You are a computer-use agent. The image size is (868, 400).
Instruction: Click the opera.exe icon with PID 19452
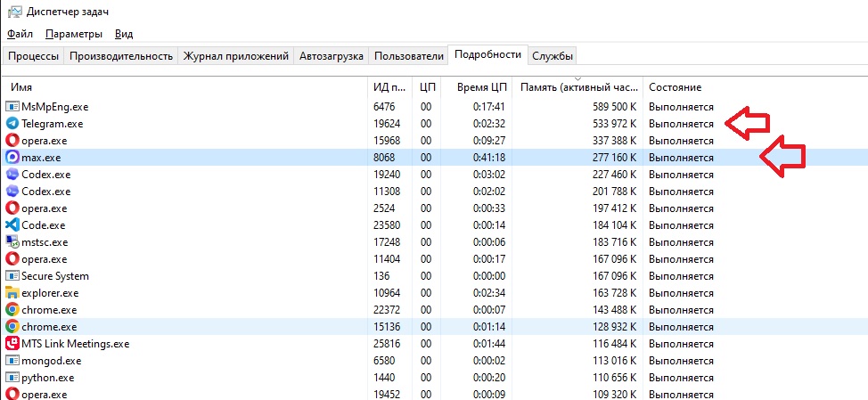tap(12, 394)
